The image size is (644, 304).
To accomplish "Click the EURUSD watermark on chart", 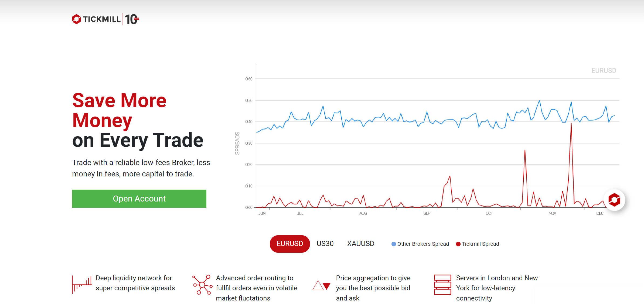I will point(604,70).
